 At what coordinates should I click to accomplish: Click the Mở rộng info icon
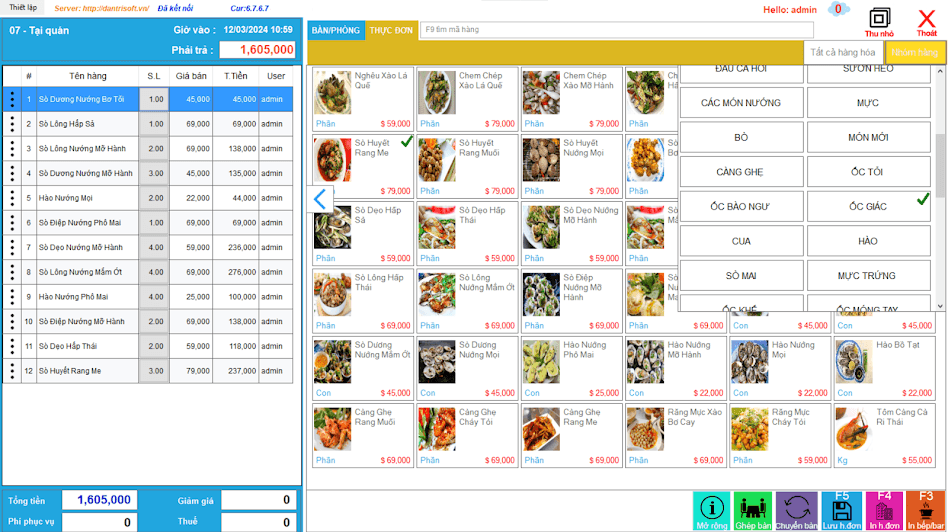pos(711,510)
